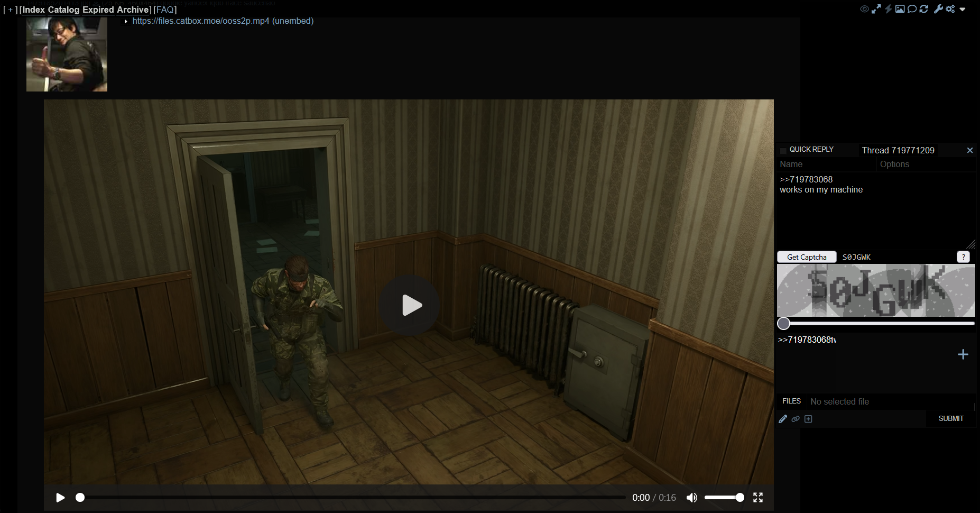
Task: Click the captcha response field showing S0JGWK
Action: [897, 257]
